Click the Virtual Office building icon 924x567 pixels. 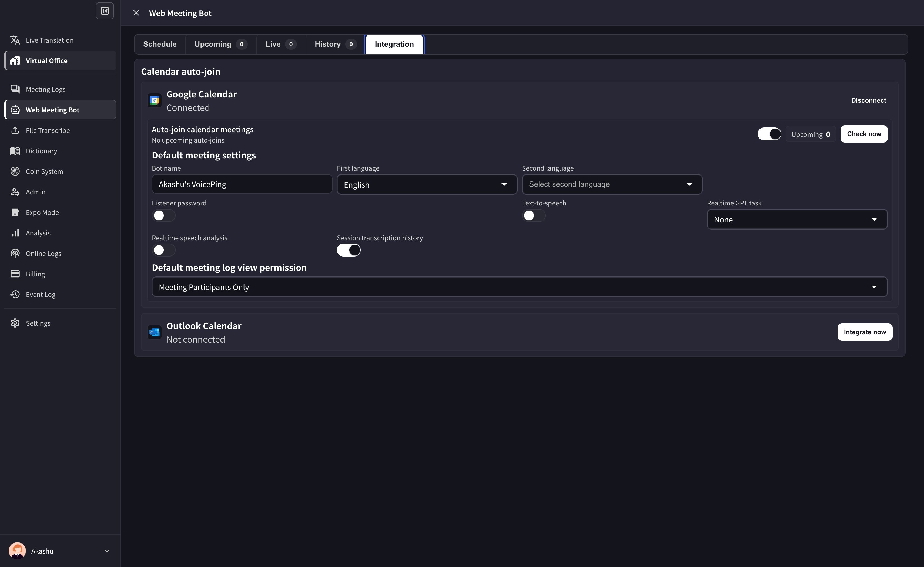(15, 60)
